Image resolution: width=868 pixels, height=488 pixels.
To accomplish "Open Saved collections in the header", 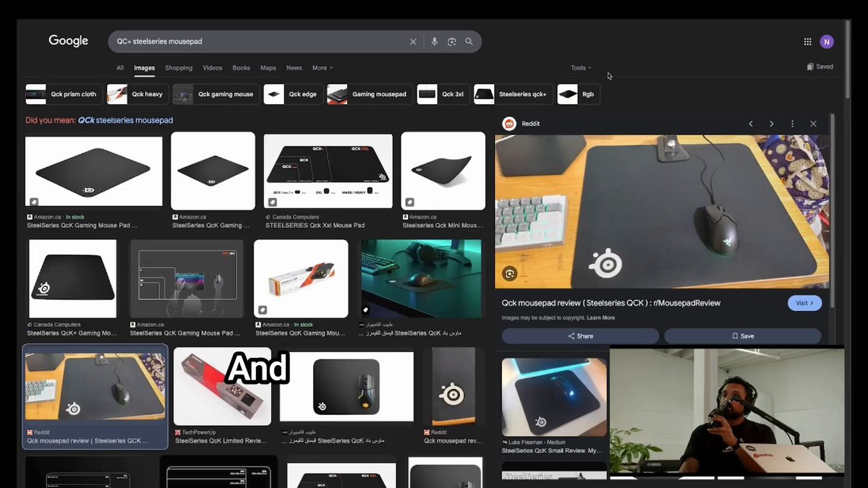I will click(820, 67).
